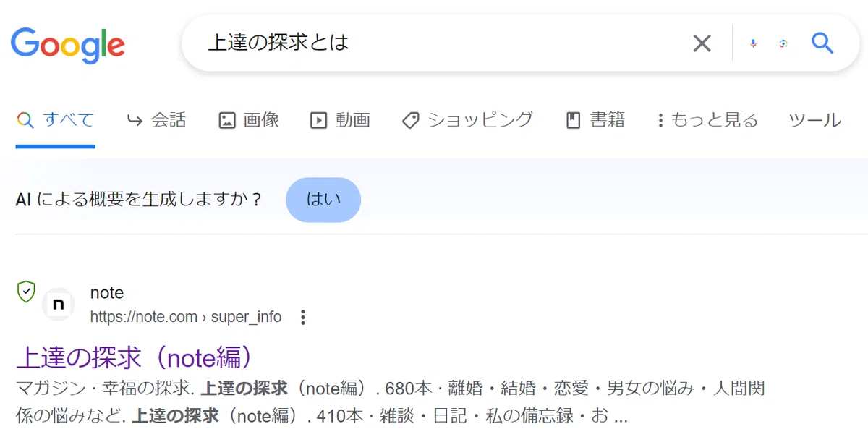Click the note site favicon
The height and width of the screenshot is (437, 868).
(x=58, y=305)
